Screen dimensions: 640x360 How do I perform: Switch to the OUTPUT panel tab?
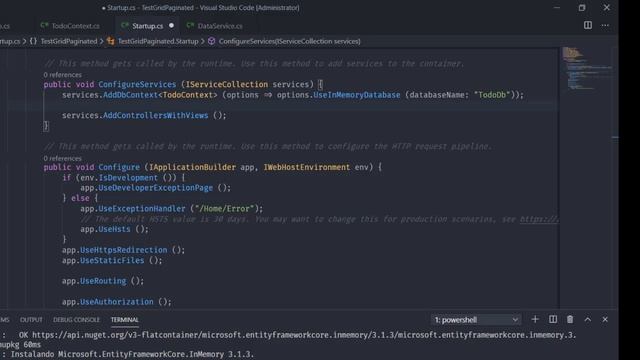pyautogui.click(x=31, y=320)
